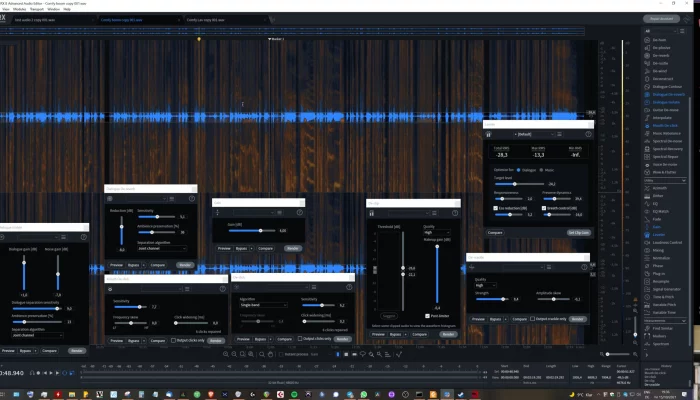Open help in the Leveler window
700x400 pixels.
pos(588,134)
